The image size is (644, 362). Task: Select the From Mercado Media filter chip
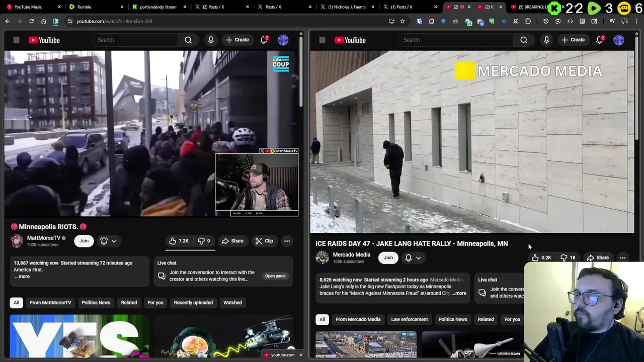point(358,319)
